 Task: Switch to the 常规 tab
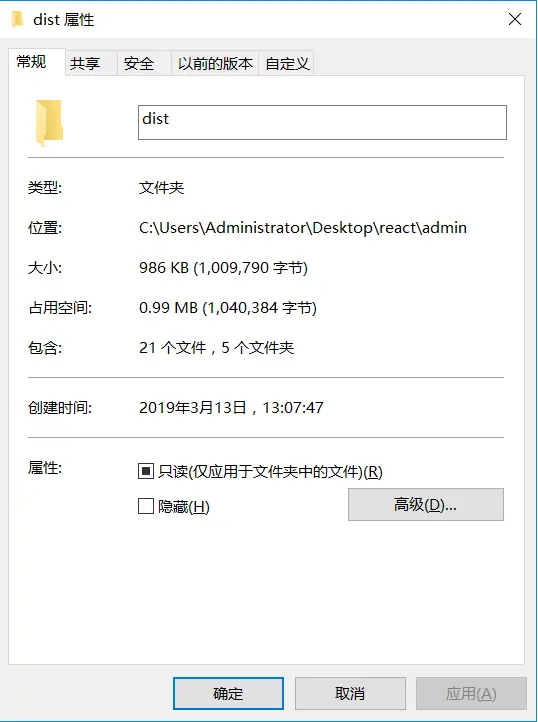[31, 61]
